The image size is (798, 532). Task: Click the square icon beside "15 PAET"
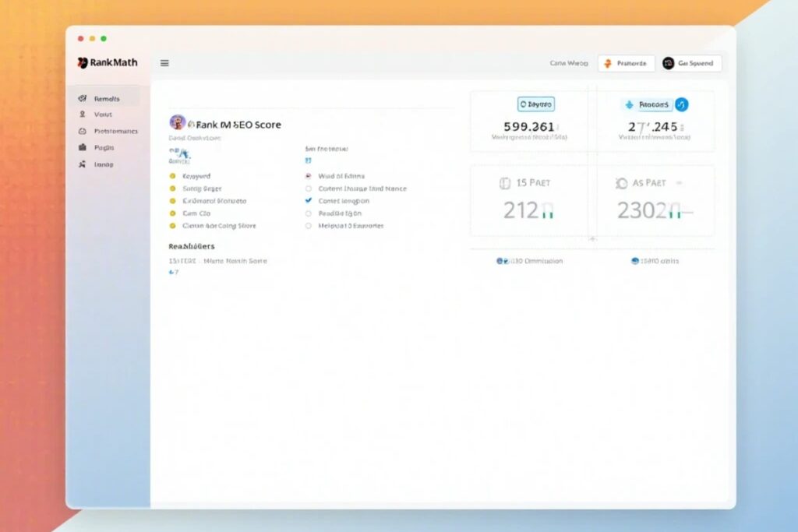pos(503,183)
